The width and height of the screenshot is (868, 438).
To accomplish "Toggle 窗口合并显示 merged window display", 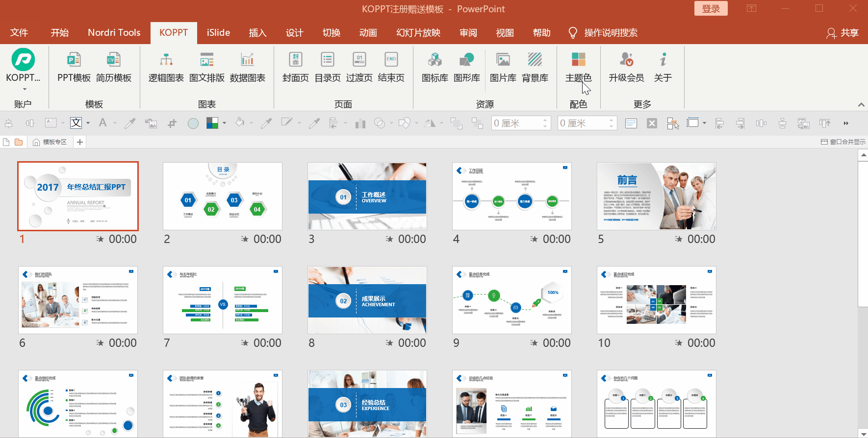I will point(843,142).
